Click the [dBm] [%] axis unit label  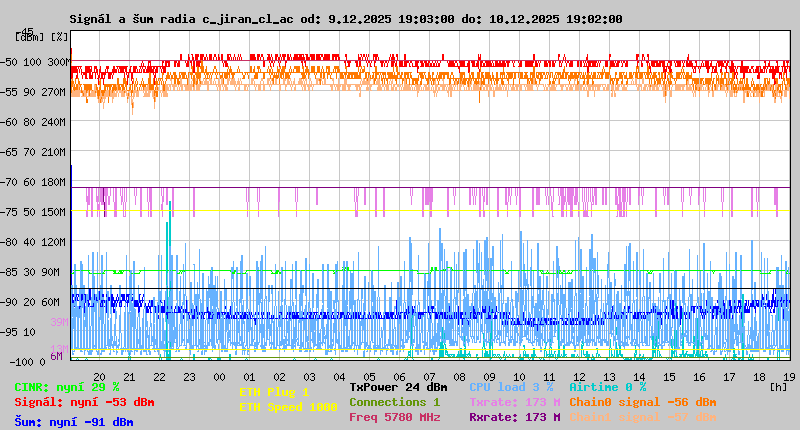click(x=42, y=37)
